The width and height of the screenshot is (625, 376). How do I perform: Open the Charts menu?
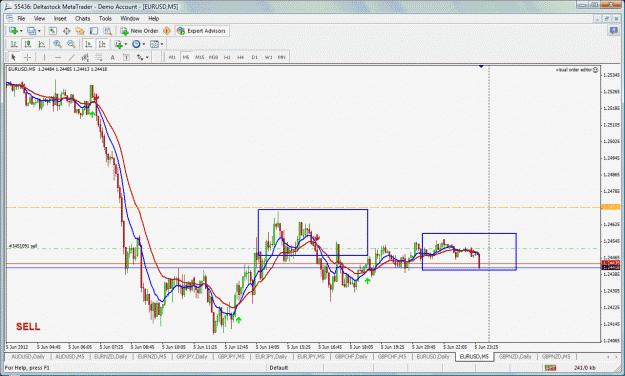click(83, 18)
